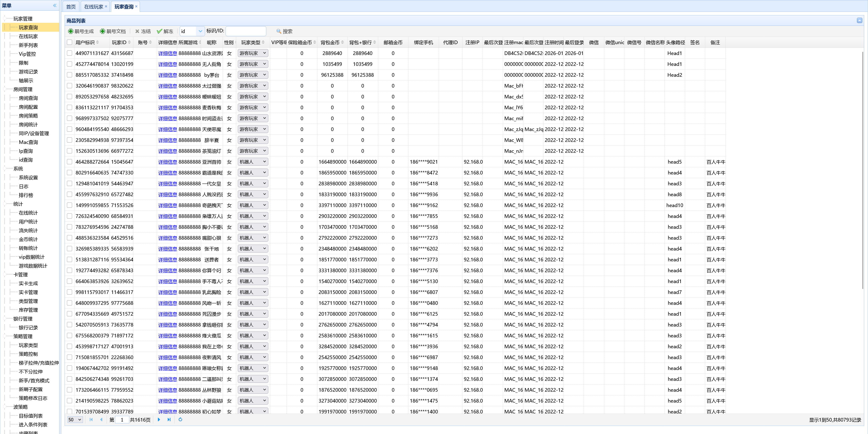
Task: Toggle the select-all header checkbox
Action: tap(69, 43)
